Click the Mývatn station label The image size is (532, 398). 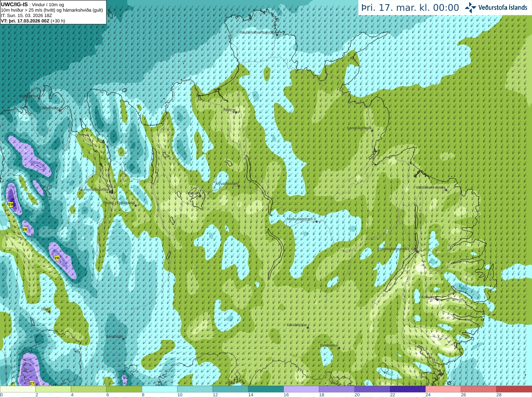[x=193, y=193]
